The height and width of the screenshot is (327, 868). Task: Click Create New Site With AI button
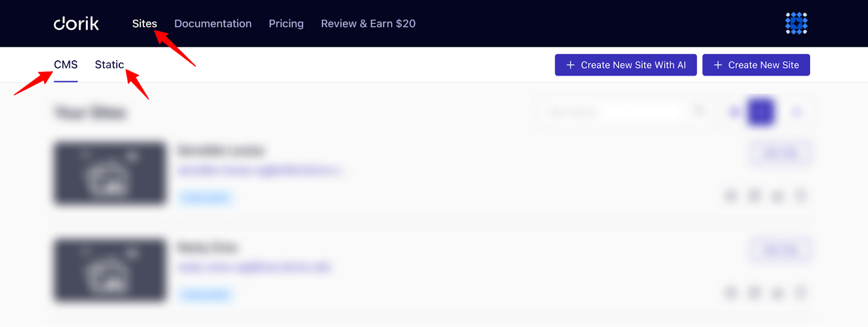tap(626, 65)
